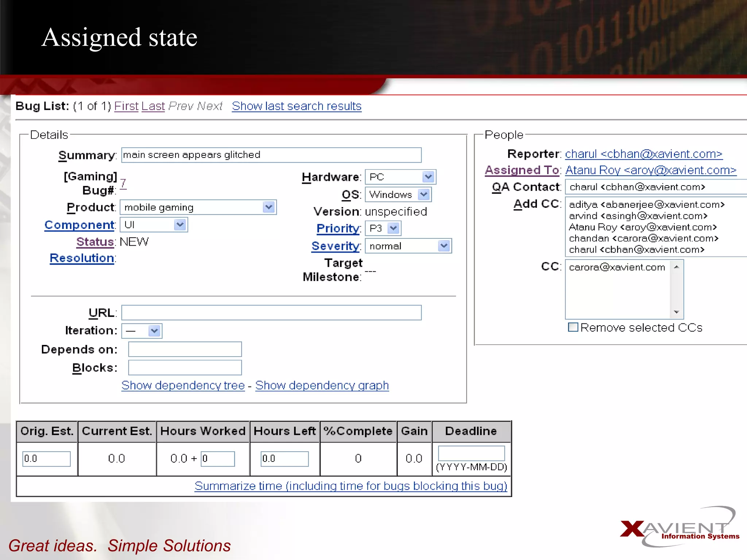747x560 pixels.
Task: Click the grayed Next navigation text
Action: tap(209, 106)
